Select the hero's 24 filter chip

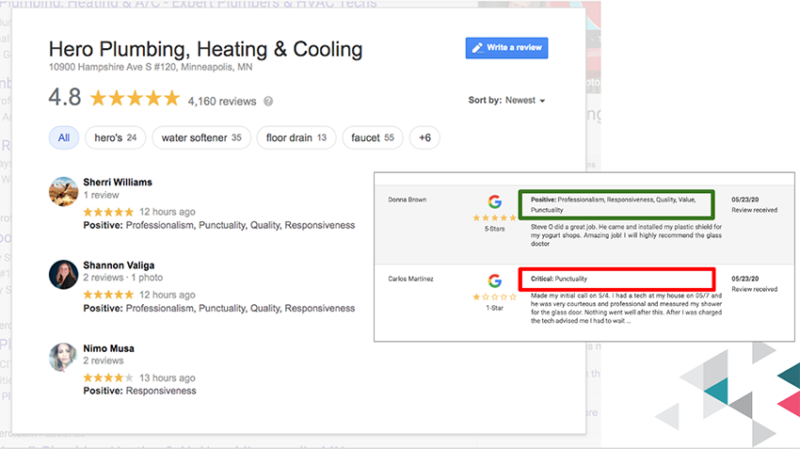[115, 138]
